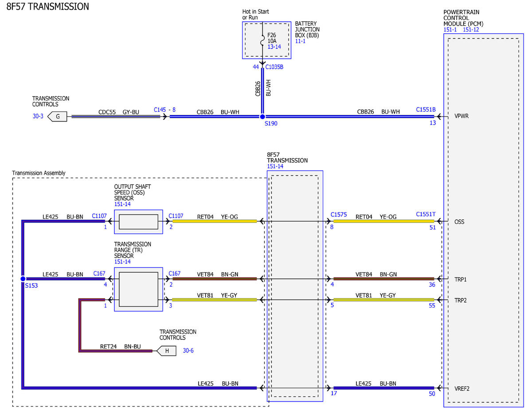532x411 pixels.
Task: Open page reference 30-3 link
Action: (x=38, y=117)
